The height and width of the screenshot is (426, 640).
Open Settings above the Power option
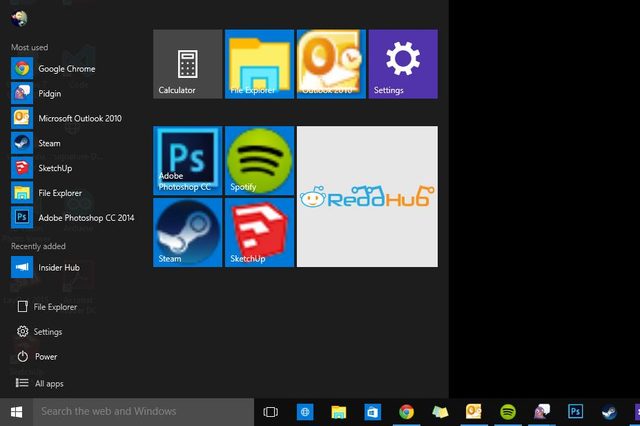[40, 332]
